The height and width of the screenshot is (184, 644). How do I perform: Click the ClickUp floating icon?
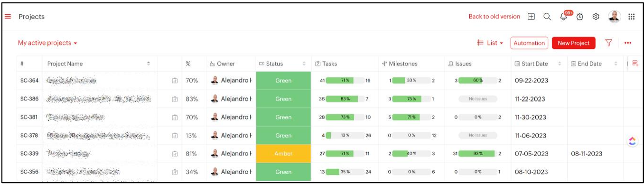pos(632,141)
